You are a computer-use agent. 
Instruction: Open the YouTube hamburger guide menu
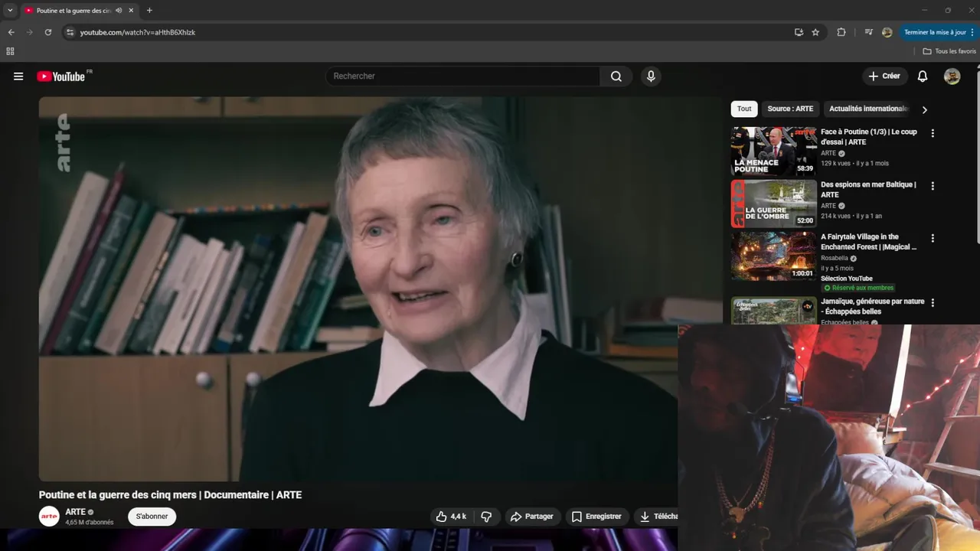tap(18, 77)
